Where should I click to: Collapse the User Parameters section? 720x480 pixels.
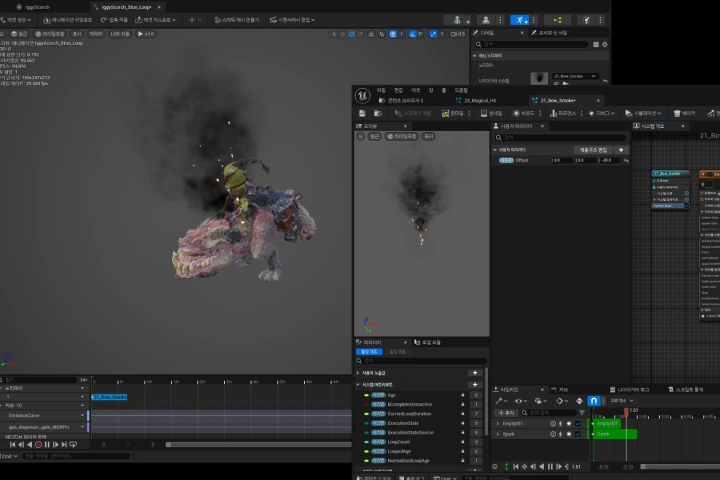(x=495, y=150)
